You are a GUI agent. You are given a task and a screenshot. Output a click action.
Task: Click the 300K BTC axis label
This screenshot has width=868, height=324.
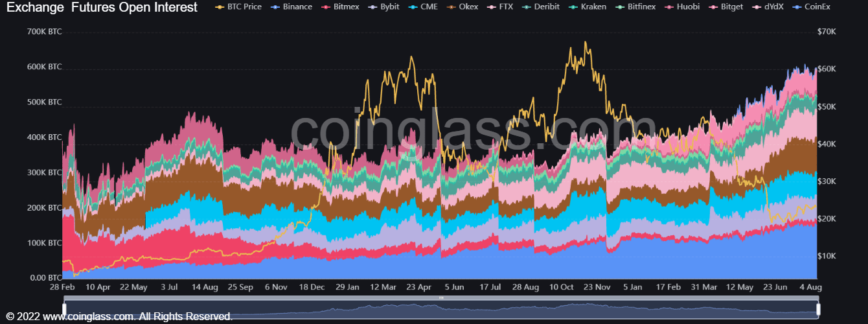pyautogui.click(x=45, y=173)
